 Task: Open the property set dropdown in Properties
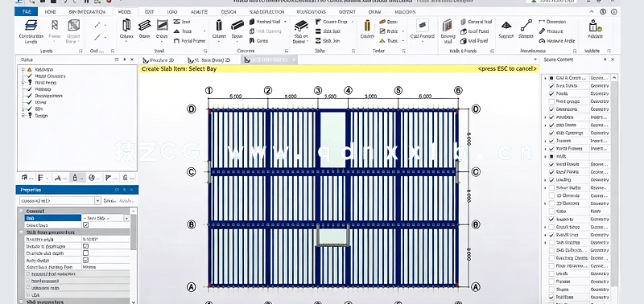click(x=97, y=200)
